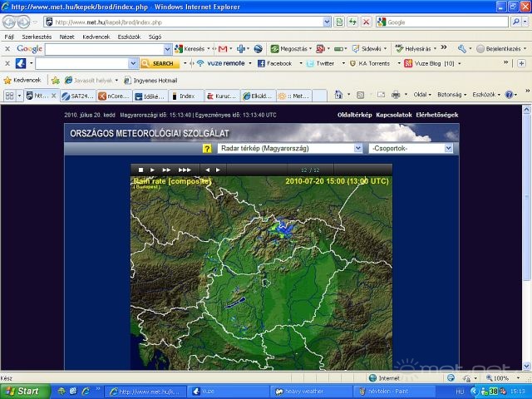Screen dimensions: 532x399
Task: Click the Oldaltérkép link
Action: 354,115
